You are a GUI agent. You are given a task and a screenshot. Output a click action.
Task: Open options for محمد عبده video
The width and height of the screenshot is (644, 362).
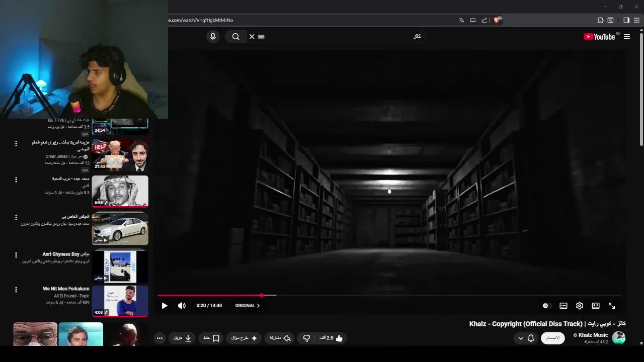tap(16, 179)
